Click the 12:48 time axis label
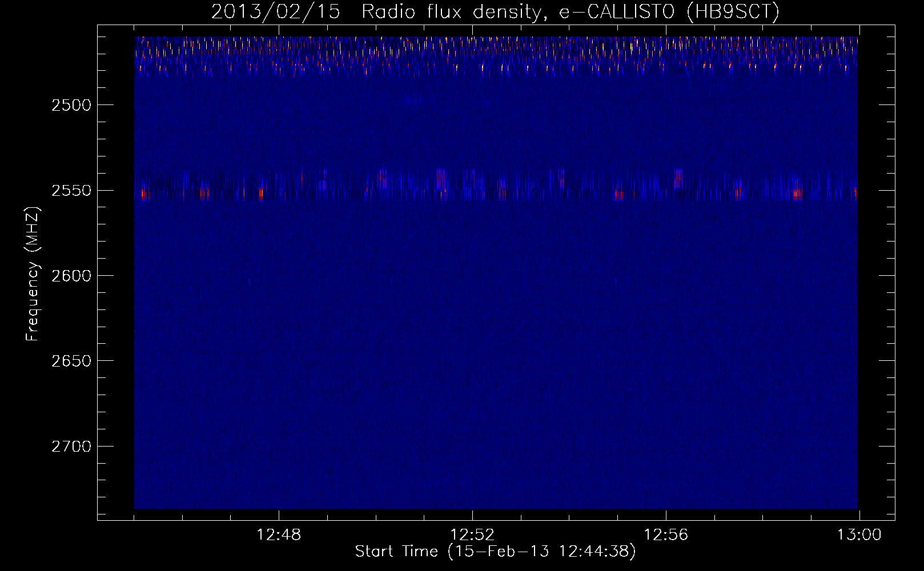 (x=279, y=535)
